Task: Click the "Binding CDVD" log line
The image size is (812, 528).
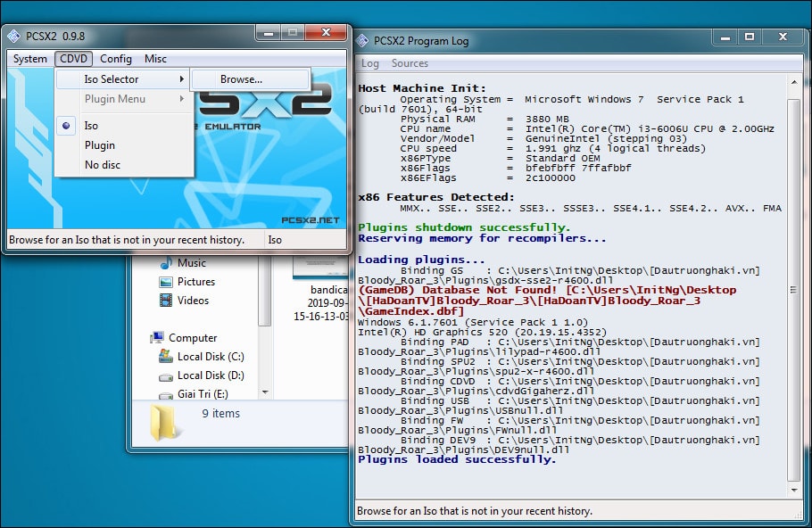Action: (x=559, y=385)
